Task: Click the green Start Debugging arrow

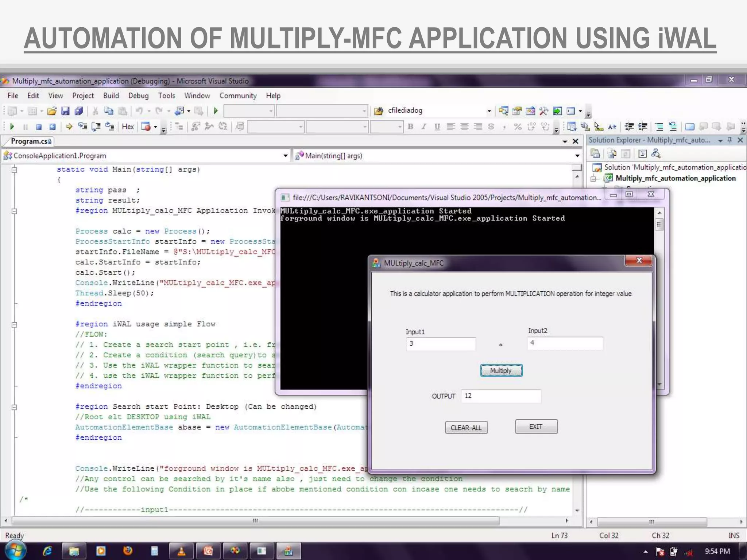Action: 216,111
